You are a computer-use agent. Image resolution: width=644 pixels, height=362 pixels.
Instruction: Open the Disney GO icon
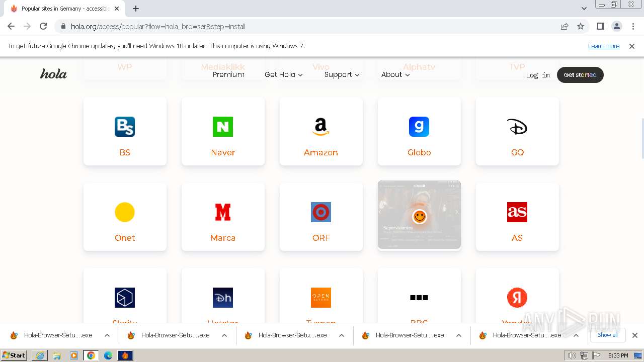[517, 127]
